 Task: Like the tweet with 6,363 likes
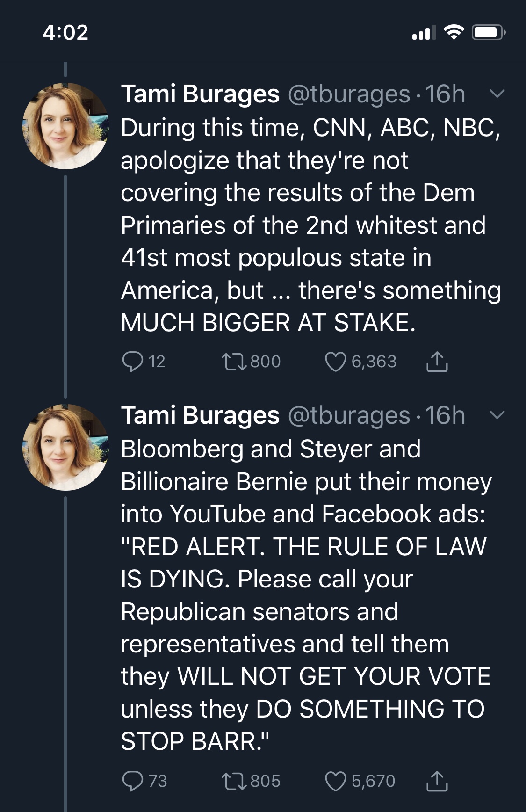[x=335, y=362]
